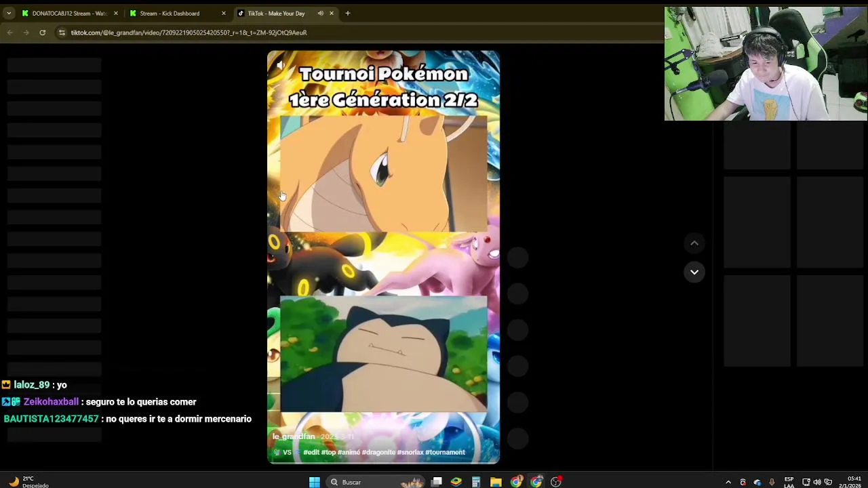868x488 pixels.
Task: Open the #edit hashtag
Action: pos(311,452)
